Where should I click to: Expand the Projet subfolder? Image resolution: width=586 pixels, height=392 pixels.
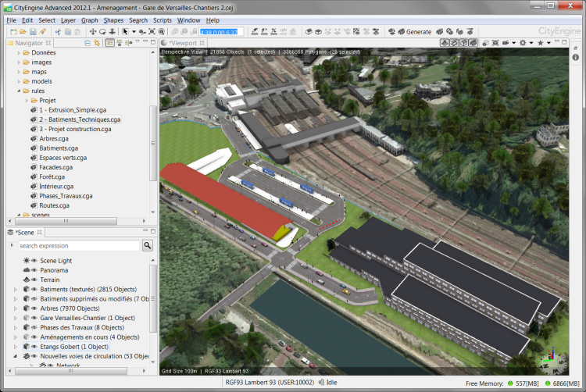coord(27,101)
